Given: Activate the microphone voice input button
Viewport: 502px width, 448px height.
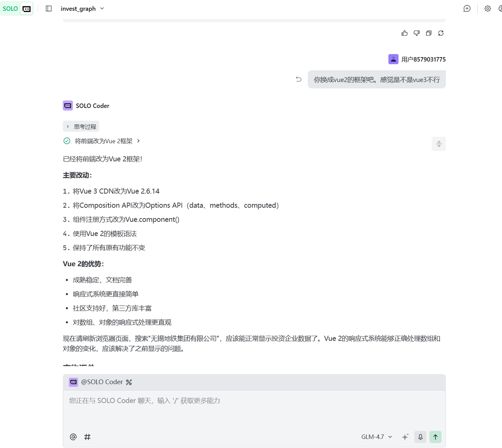Looking at the screenshot, I should [420, 437].
